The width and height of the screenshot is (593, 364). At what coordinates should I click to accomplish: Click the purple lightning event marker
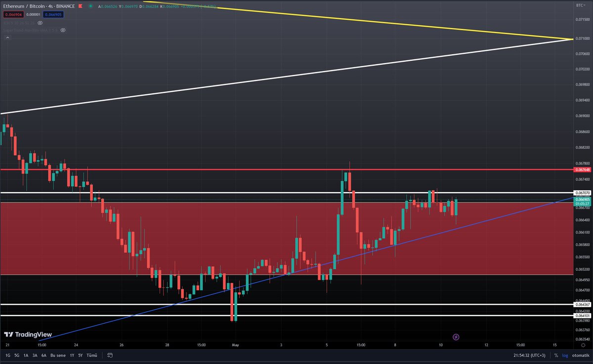(456, 337)
